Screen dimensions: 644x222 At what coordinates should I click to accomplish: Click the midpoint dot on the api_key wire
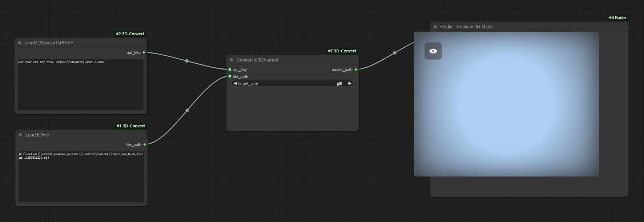pos(187,61)
